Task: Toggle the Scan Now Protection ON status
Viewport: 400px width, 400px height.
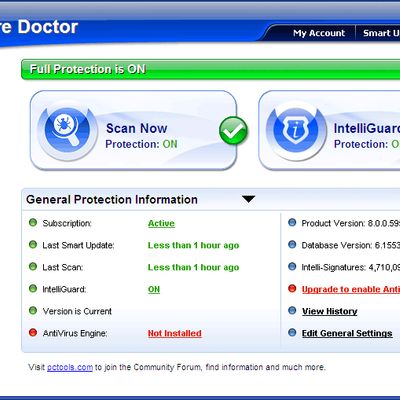Action: [x=170, y=144]
